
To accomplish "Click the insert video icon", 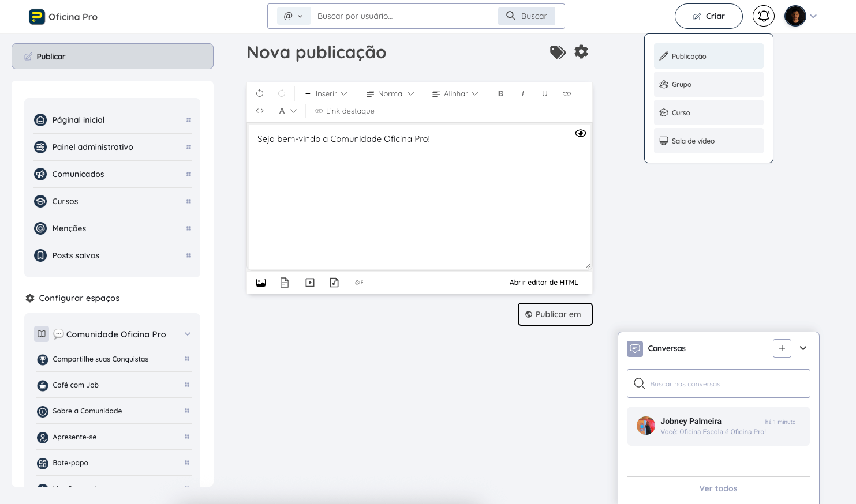I will pos(310,283).
